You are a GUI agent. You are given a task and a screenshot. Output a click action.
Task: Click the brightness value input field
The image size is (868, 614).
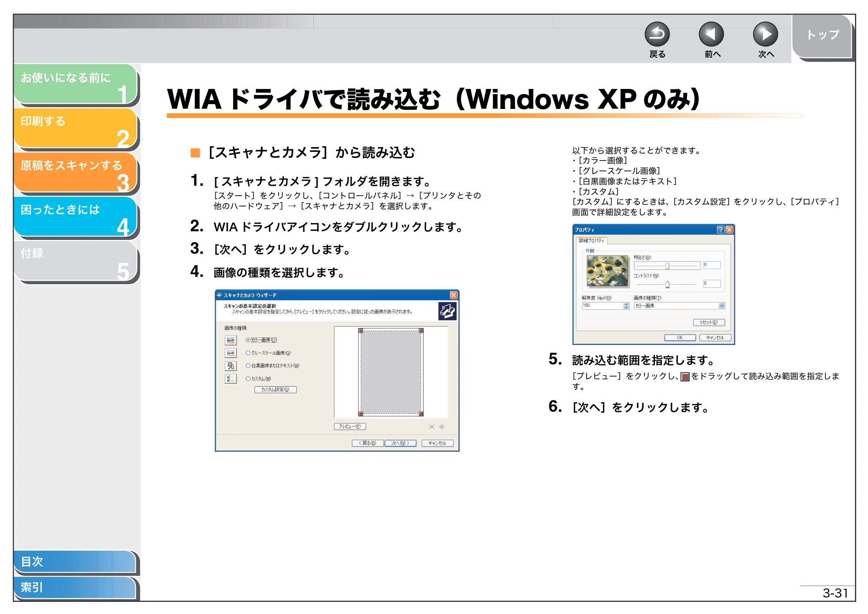pos(712,265)
